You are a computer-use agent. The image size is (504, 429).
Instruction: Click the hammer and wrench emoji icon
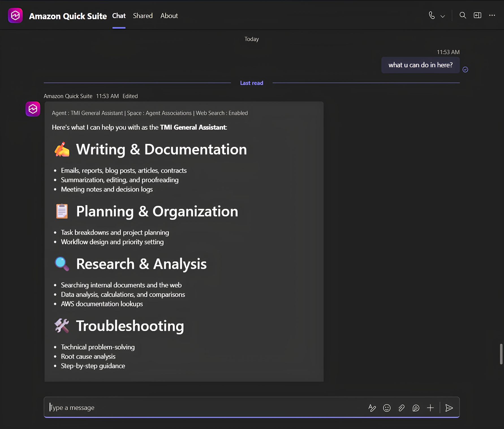pos(62,326)
